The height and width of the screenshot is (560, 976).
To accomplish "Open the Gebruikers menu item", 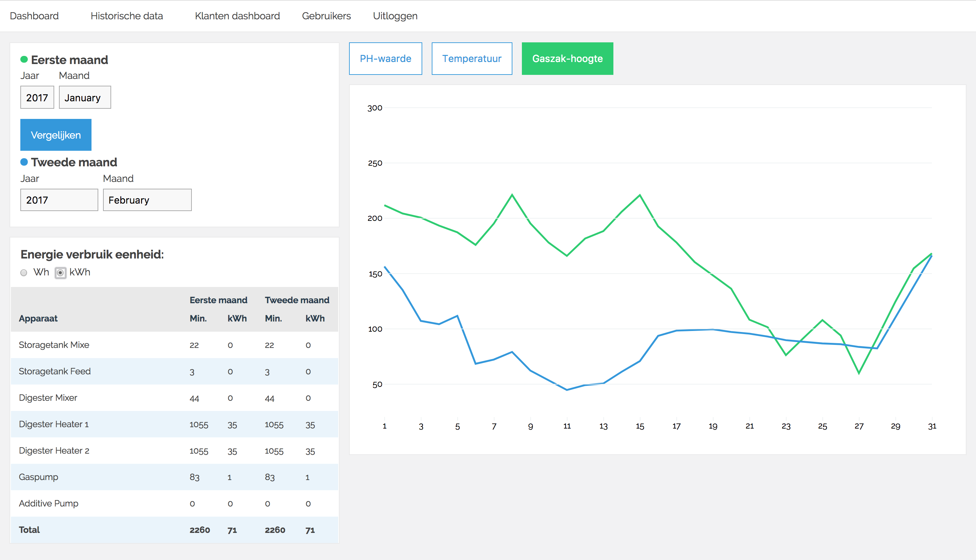I will tap(326, 16).
